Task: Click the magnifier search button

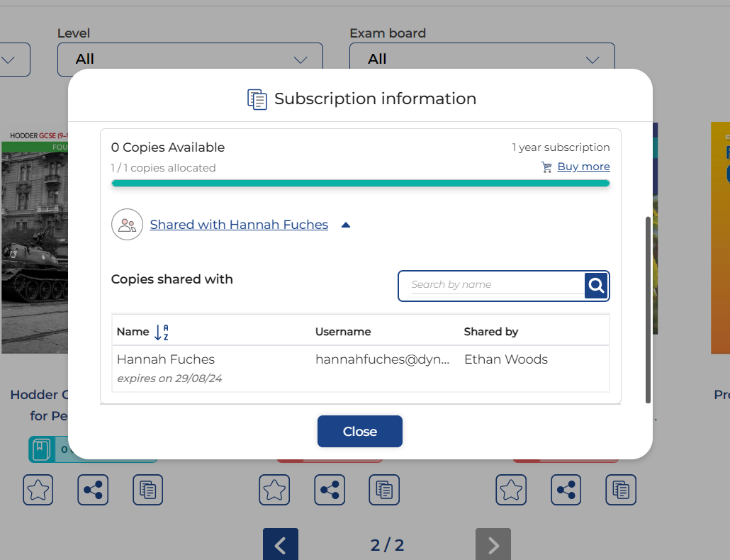Action: click(597, 286)
